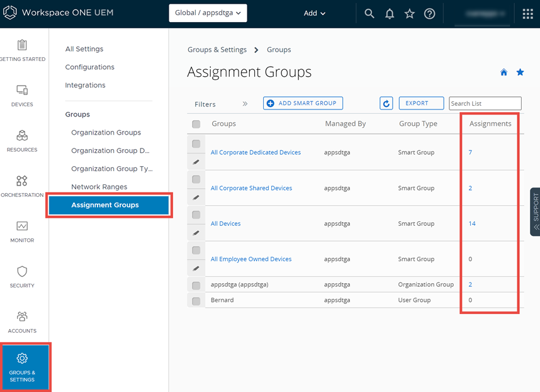The width and height of the screenshot is (540, 392).
Task: Open All Corporate Shared Devices link
Action: [251, 188]
